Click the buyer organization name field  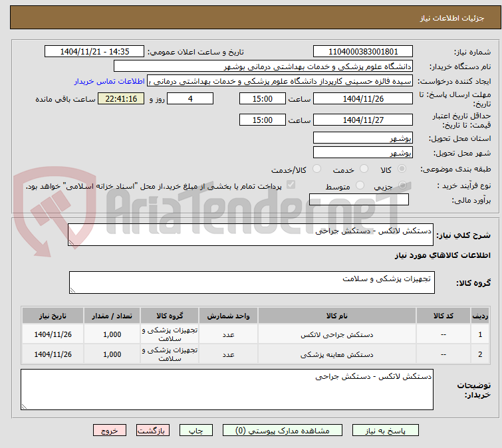tap(263, 66)
